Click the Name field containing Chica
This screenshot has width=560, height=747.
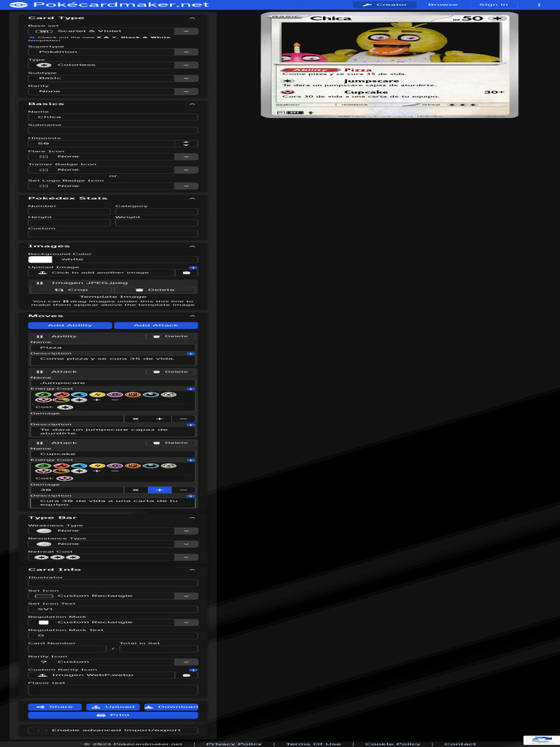tap(113, 117)
